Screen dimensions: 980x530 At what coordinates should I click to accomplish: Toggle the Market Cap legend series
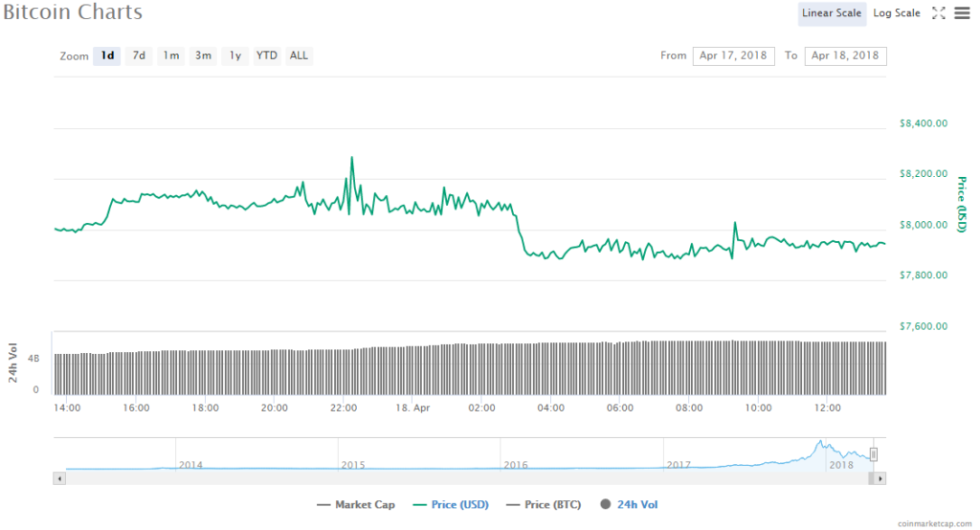(348, 504)
